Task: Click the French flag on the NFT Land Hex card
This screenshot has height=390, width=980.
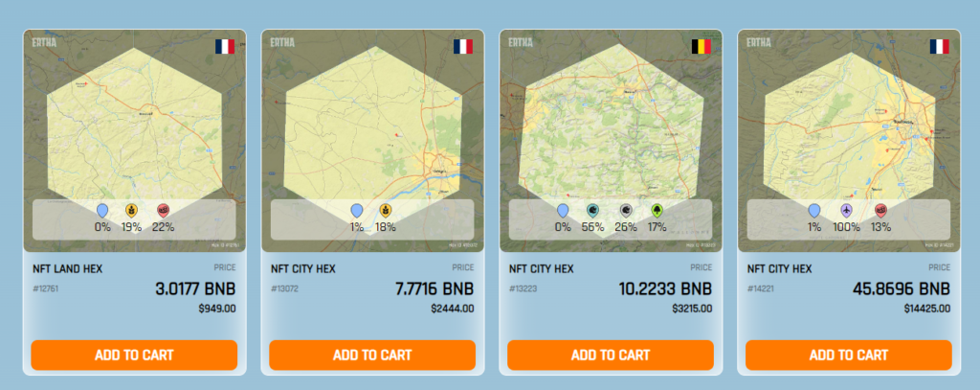Action: [x=225, y=46]
